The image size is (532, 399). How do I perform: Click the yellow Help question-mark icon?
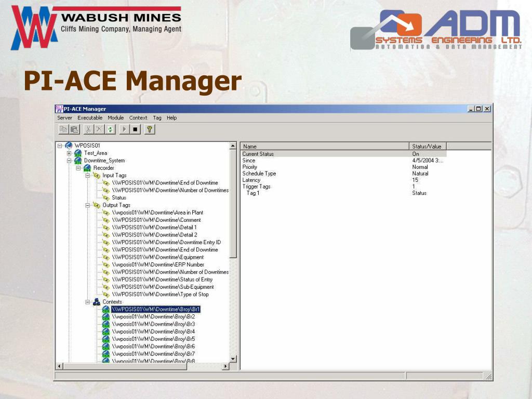(x=149, y=129)
